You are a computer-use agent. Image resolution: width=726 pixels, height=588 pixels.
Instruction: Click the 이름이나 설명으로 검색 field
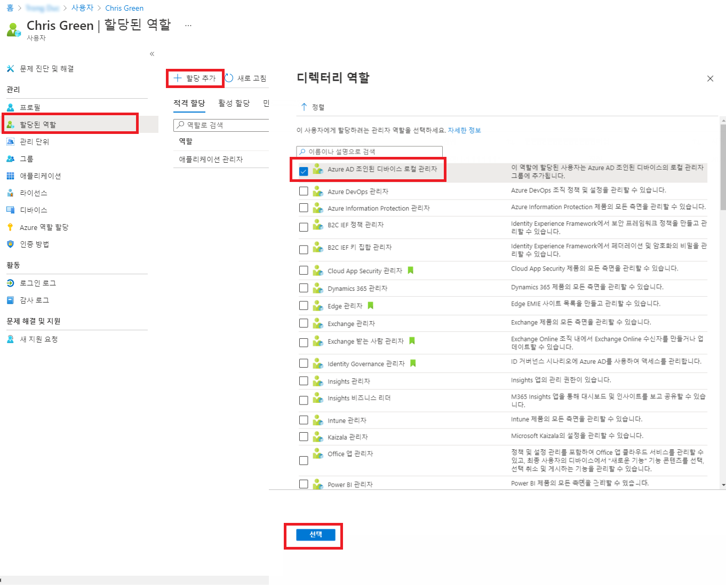(369, 152)
